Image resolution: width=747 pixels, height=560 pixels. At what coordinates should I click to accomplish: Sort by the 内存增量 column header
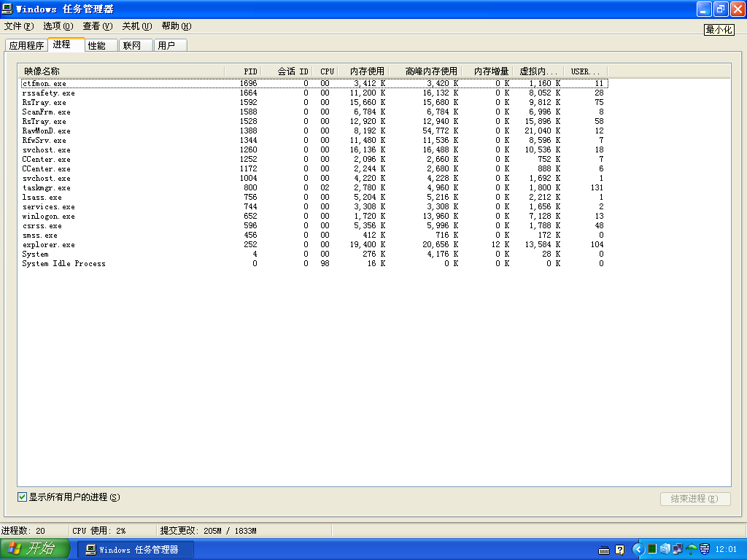(x=487, y=71)
